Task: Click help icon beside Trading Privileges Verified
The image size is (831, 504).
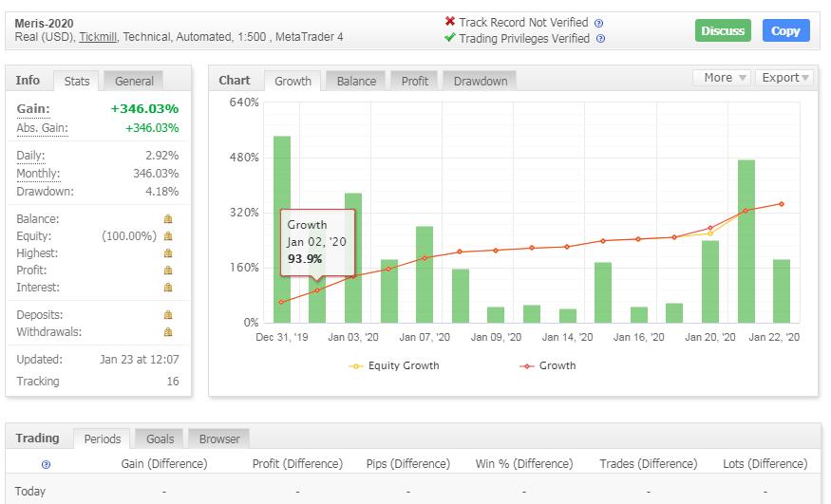Action: [x=598, y=39]
